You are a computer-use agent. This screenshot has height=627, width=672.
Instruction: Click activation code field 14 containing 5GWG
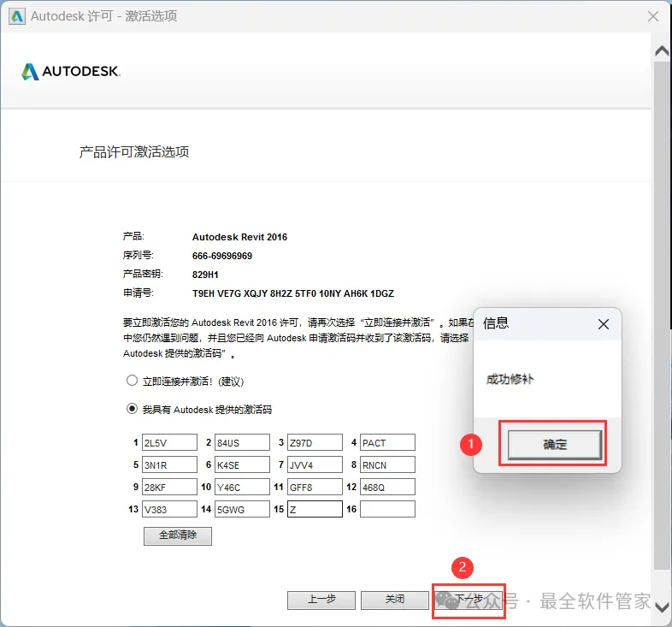pyautogui.click(x=242, y=509)
